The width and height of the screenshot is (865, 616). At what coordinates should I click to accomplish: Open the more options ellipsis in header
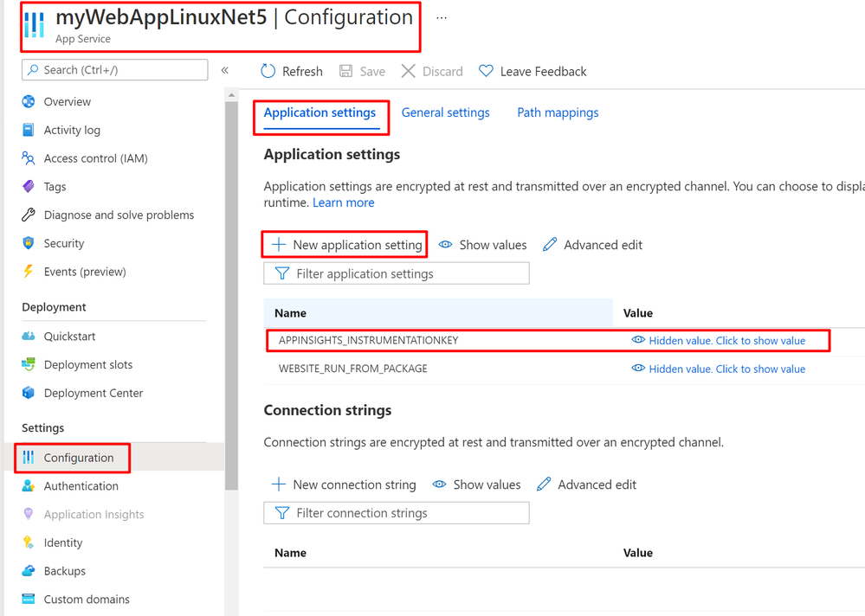[x=442, y=17]
